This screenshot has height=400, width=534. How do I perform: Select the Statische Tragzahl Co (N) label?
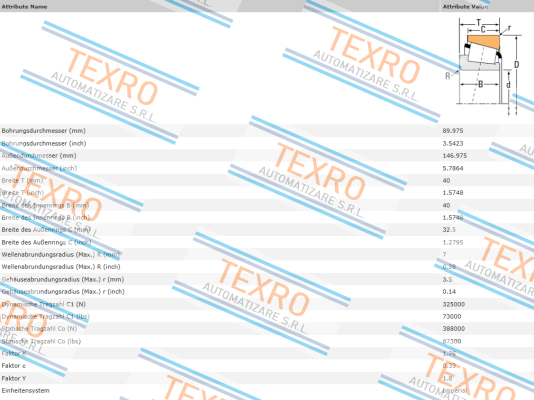(x=39, y=329)
